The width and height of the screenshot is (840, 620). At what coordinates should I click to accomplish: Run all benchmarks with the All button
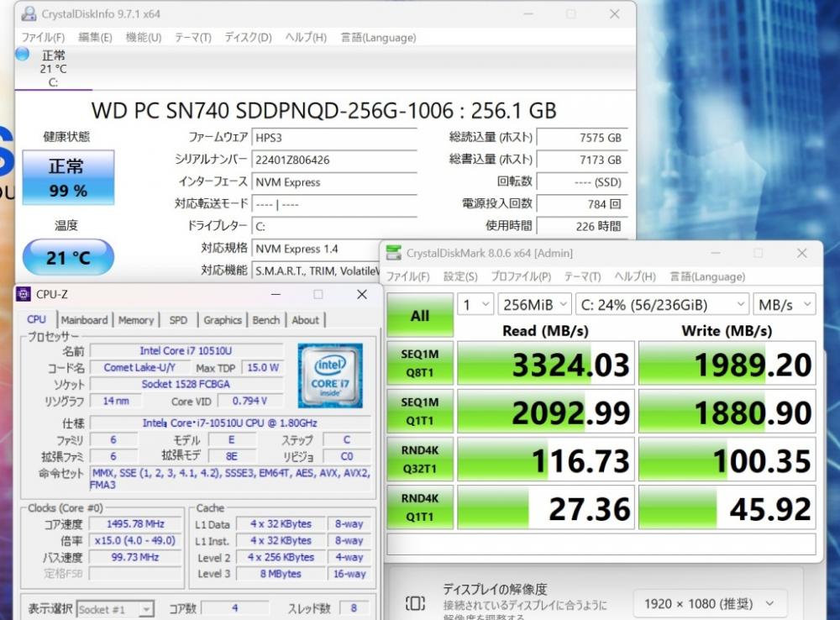tap(419, 315)
